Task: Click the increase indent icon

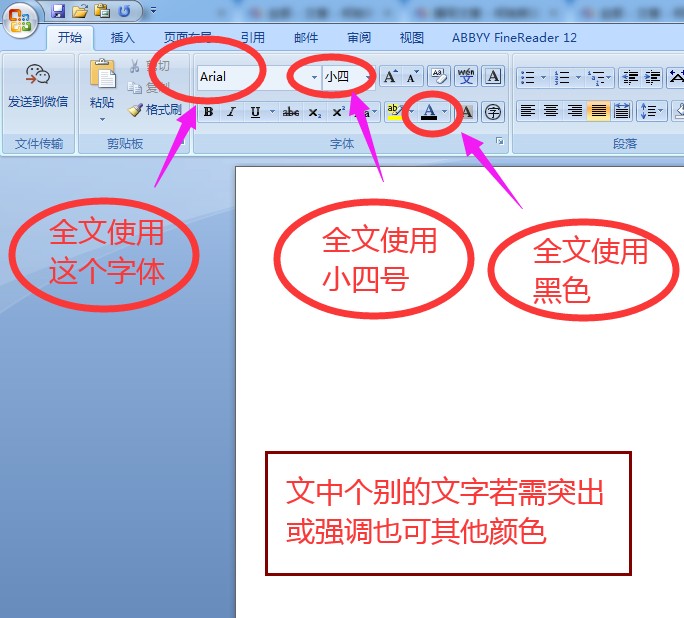Action: click(653, 78)
